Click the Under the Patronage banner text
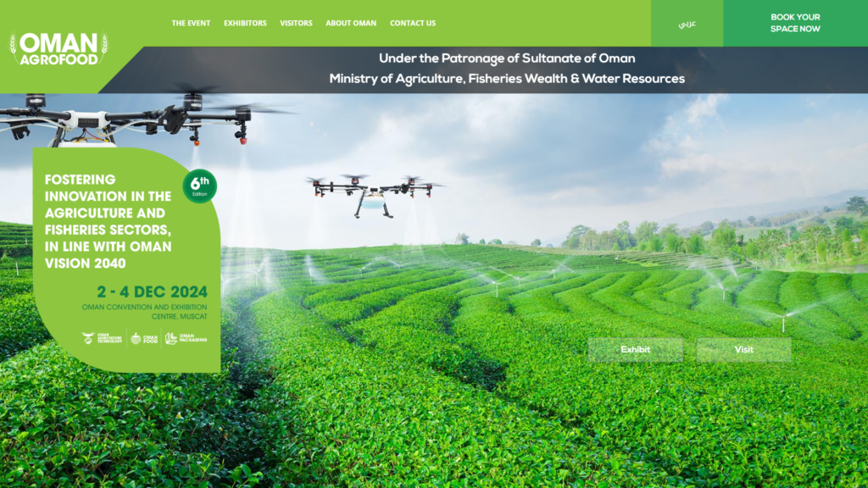 [507, 58]
